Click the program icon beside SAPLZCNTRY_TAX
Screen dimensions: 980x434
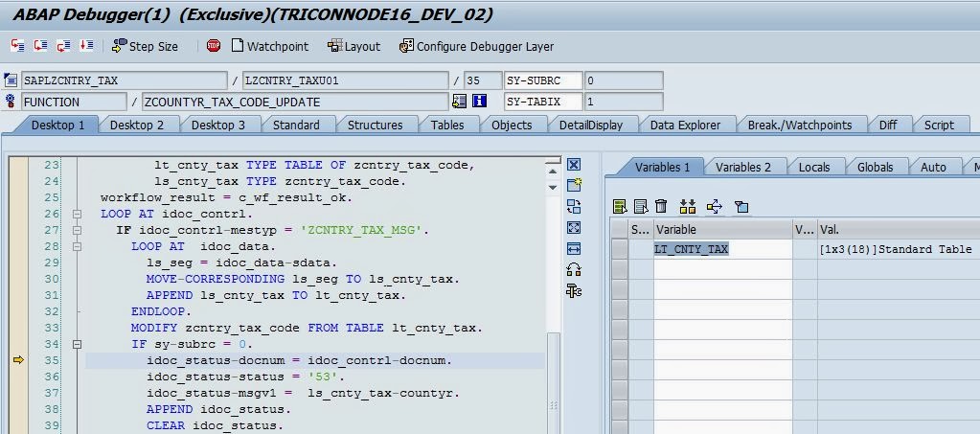10,80
